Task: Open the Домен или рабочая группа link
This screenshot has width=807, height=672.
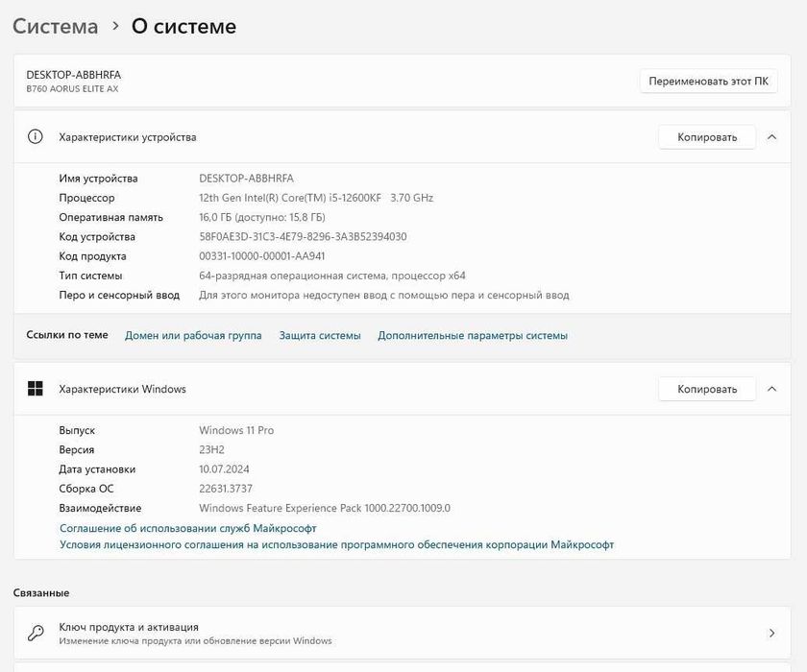Action: pos(193,336)
